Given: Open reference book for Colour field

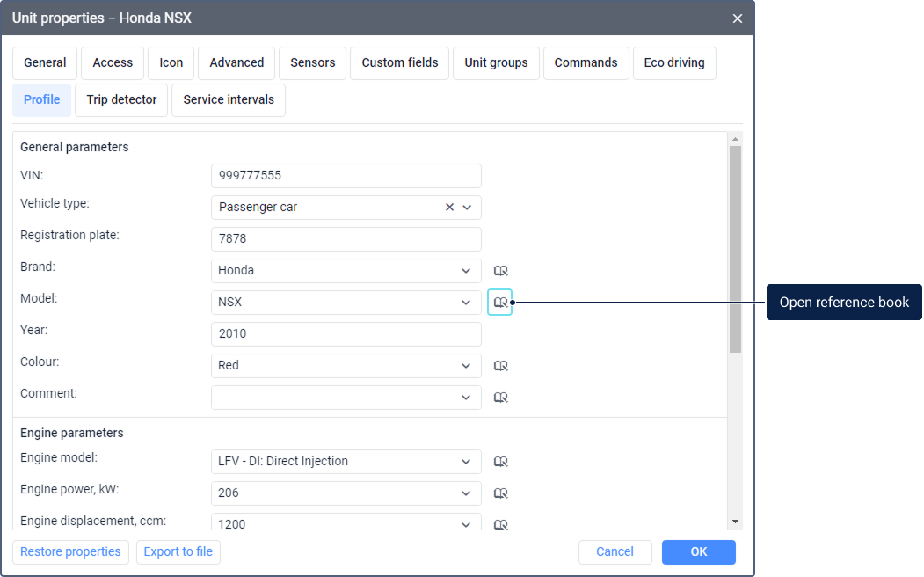Looking at the screenshot, I should pos(500,366).
